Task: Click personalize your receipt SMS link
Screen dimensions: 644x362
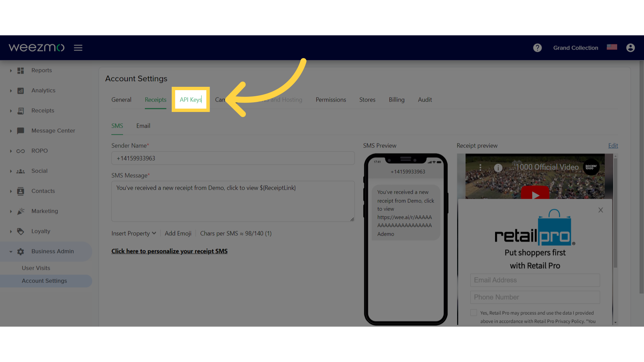Action: pos(169,251)
